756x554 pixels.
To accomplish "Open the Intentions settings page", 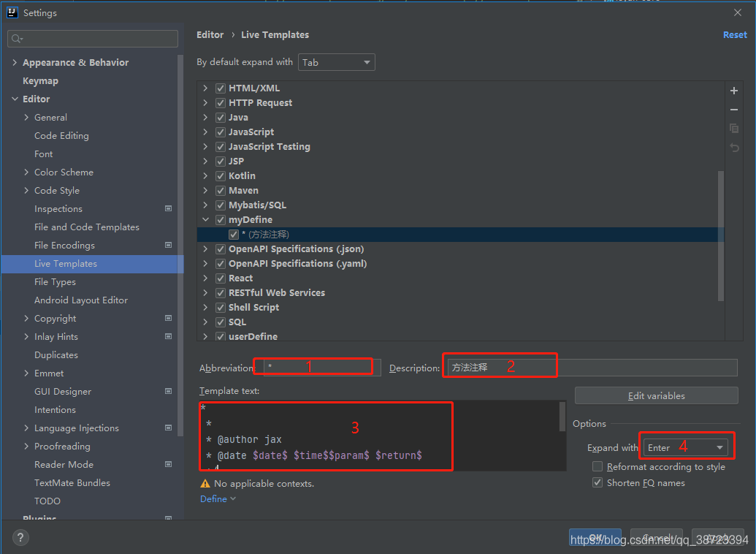I will (x=55, y=410).
